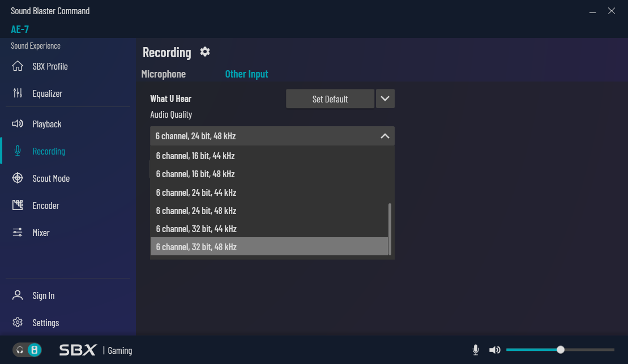Select 6 channel, 32 bit, 48 kHz
This screenshot has height=364, width=628.
point(269,247)
